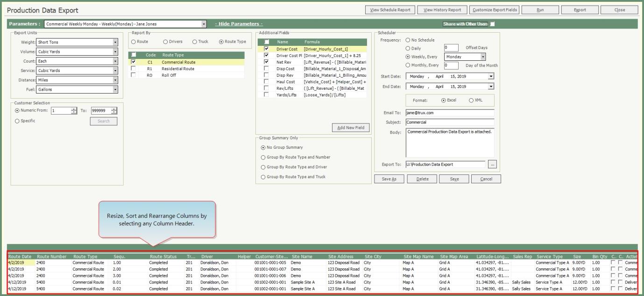Sort by Route Number column header
The height and width of the screenshot is (296, 644).
click(52, 256)
